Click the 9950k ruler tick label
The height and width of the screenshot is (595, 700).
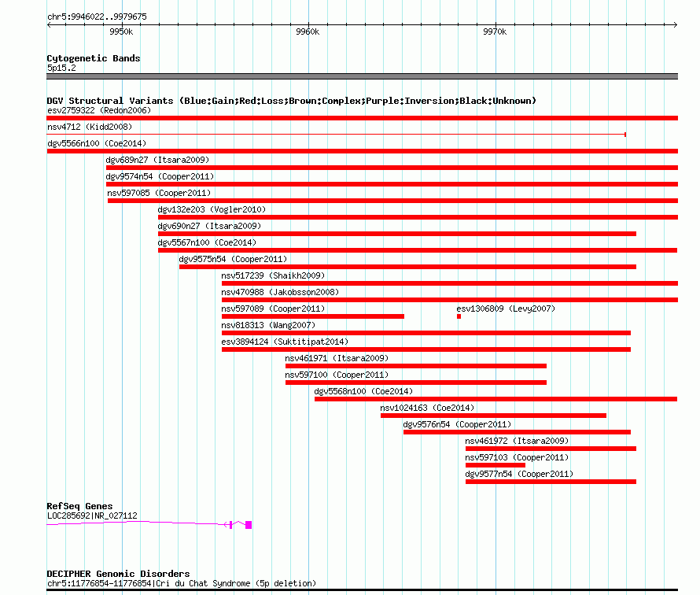pos(121,31)
